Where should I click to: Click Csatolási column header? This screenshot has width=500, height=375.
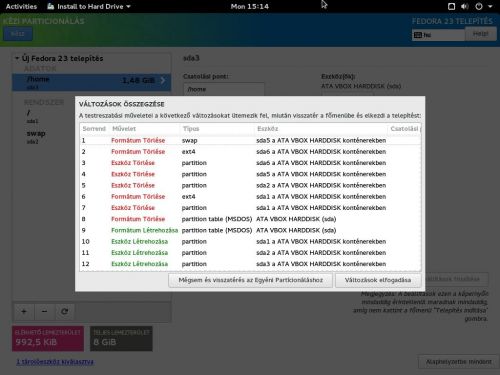tap(405, 129)
